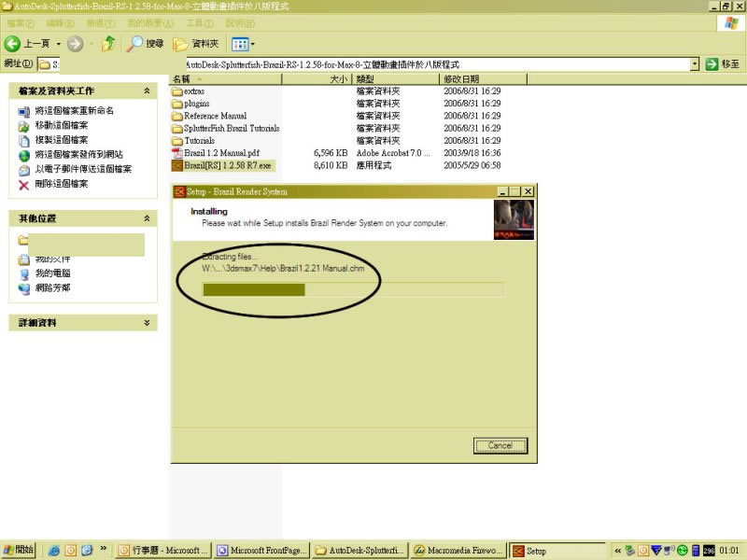Expand hidden system tray icons chevron
Screen dimensions: 747x560
[617, 551]
